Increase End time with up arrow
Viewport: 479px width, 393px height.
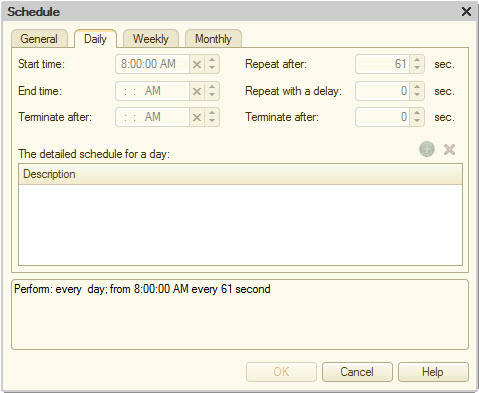pos(212,87)
